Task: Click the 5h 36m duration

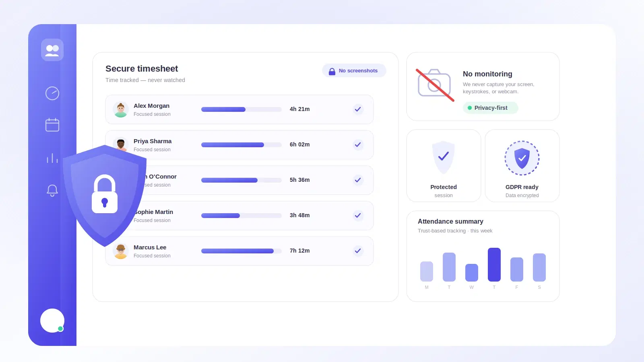Action: pos(299,180)
